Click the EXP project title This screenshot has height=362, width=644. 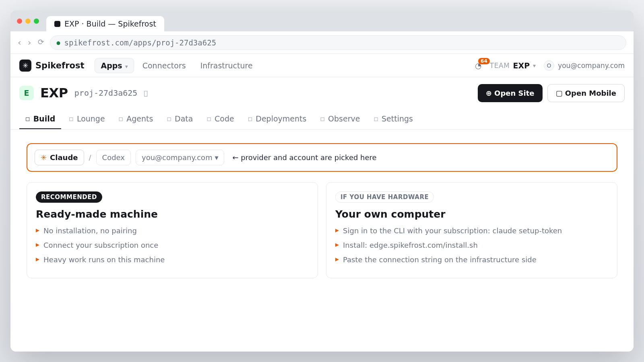point(54,93)
